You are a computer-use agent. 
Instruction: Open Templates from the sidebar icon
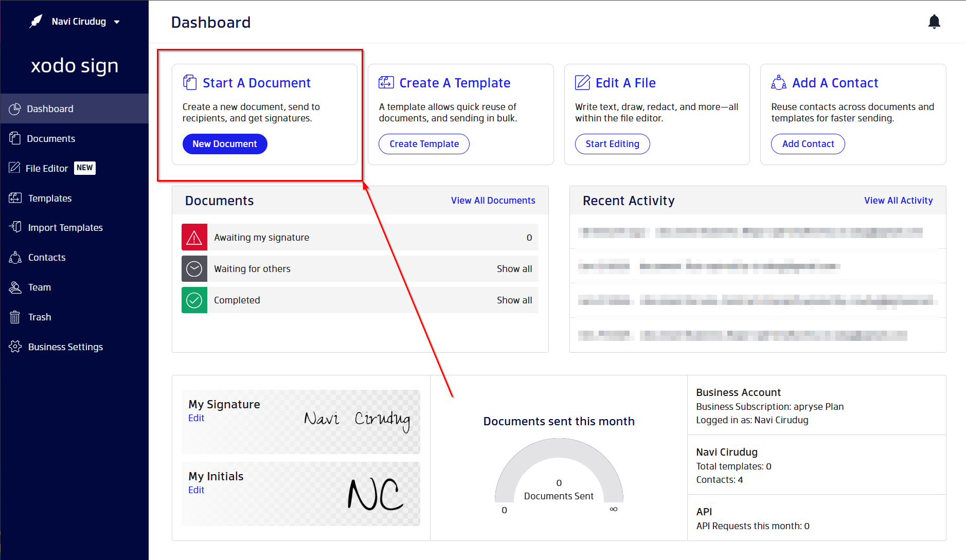pyautogui.click(x=15, y=198)
